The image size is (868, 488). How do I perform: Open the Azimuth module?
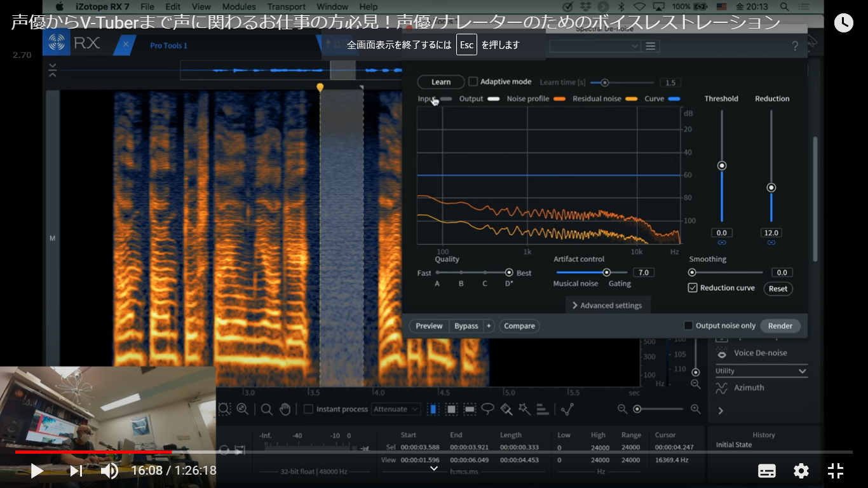tap(749, 388)
